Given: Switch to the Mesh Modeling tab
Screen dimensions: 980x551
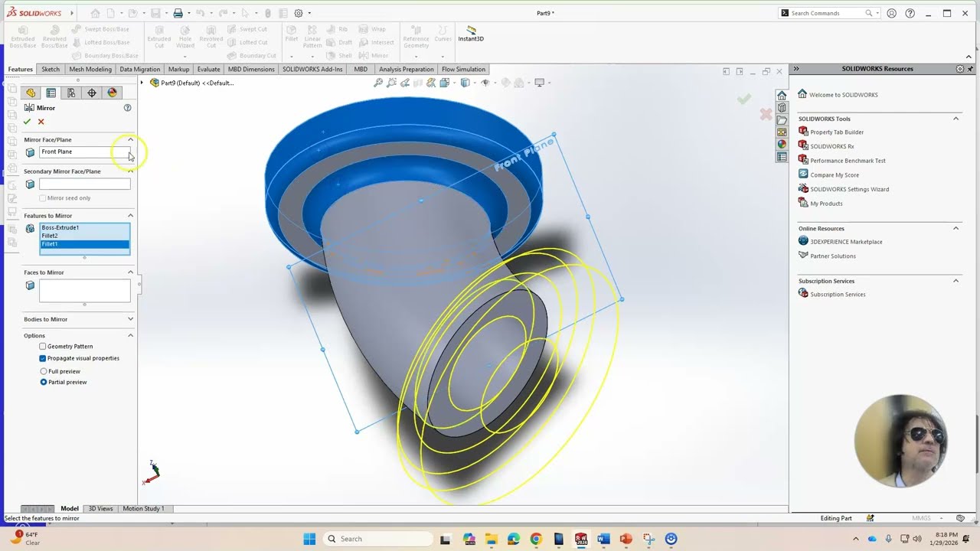Looking at the screenshot, I should (x=90, y=69).
